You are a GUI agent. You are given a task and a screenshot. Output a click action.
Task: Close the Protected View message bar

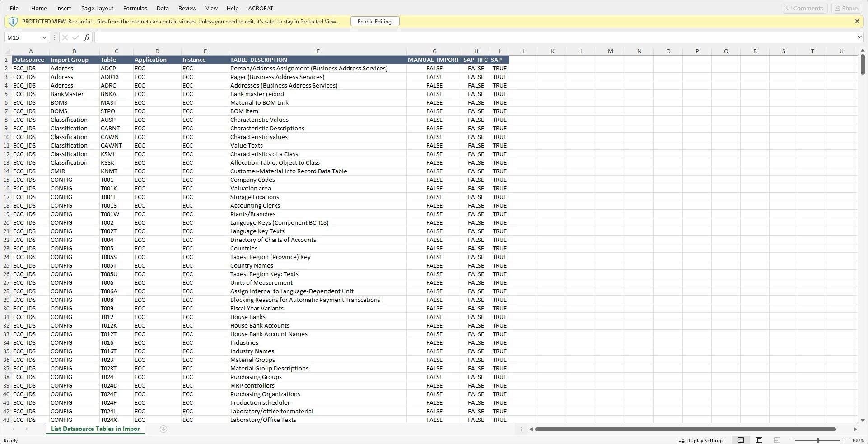point(857,21)
